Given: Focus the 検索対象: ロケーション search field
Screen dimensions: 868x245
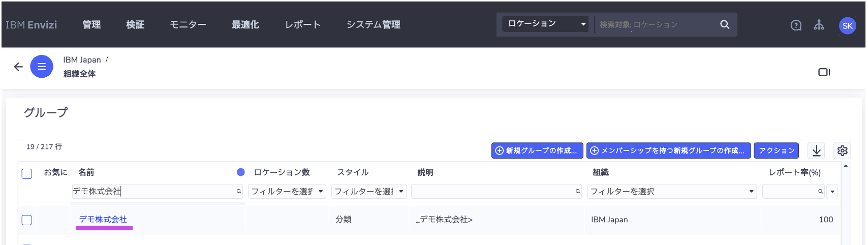Looking at the screenshot, I should (656, 24).
